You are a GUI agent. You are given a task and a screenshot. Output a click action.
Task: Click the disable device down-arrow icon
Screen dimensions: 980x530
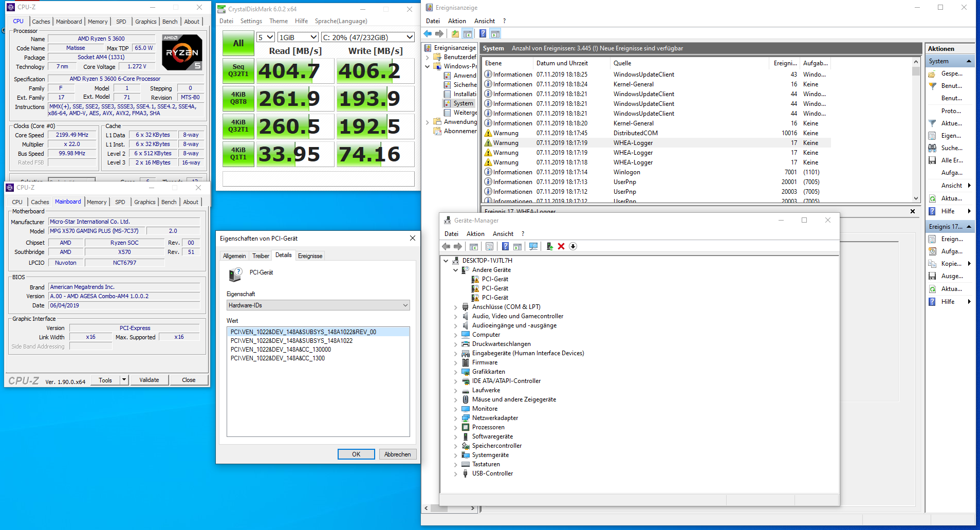click(573, 247)
